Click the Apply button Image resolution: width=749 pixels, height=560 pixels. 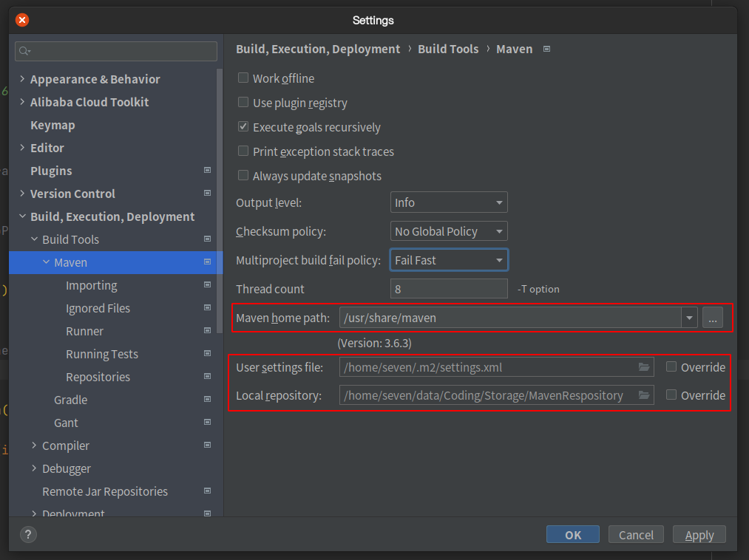pyautogui.click(x=699, y=535)
